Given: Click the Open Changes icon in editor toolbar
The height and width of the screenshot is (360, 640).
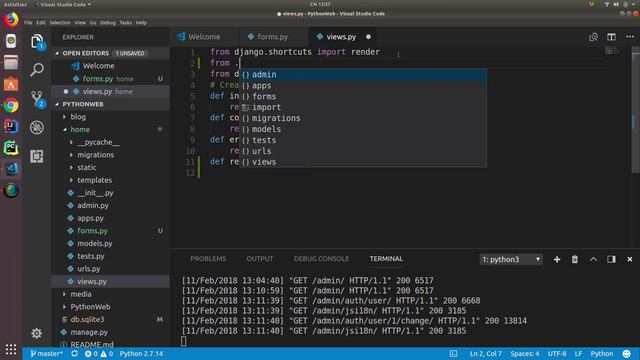Looking at the screenshot, I should click(x=593, y=37).
